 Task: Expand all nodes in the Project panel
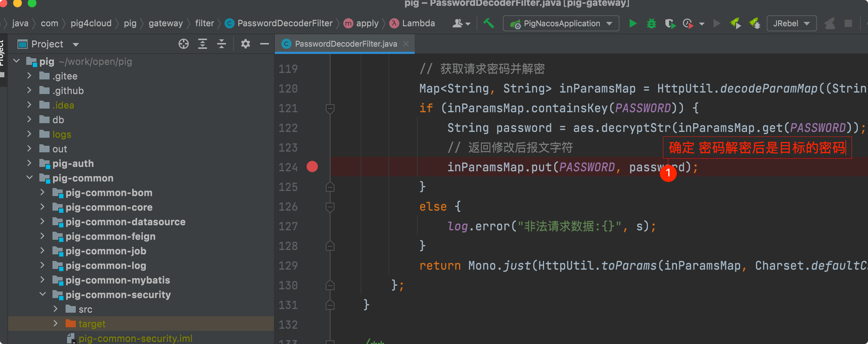tap(203, 44)
